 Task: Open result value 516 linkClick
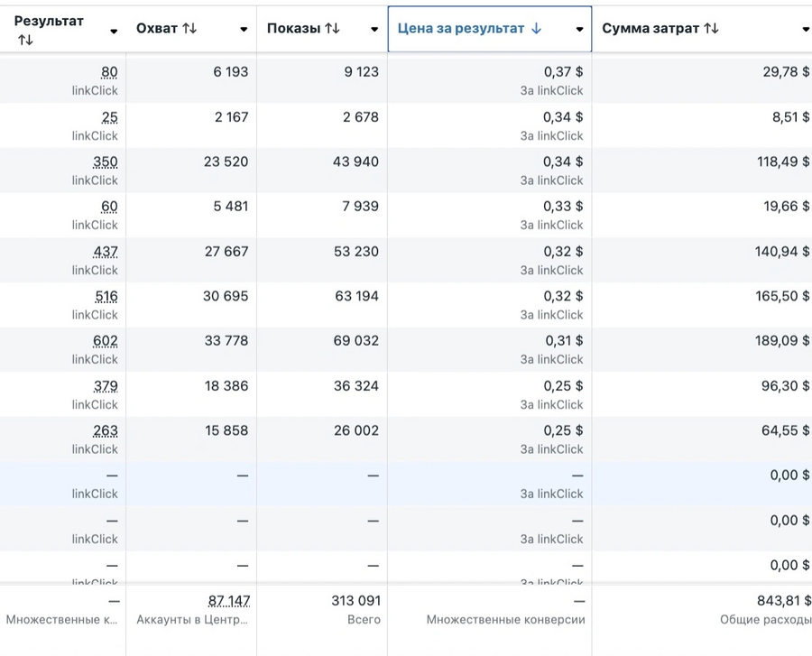click(x=106, y=296)
